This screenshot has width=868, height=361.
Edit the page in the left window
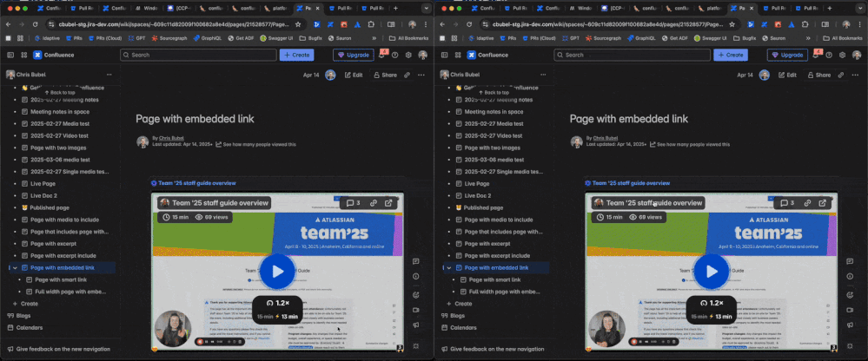pos(354,75)
